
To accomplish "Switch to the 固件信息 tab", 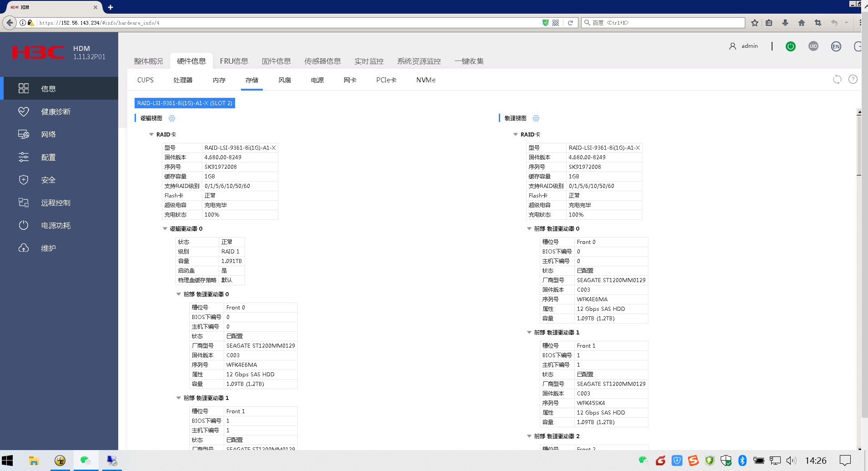I will click(x=276, y=61).
